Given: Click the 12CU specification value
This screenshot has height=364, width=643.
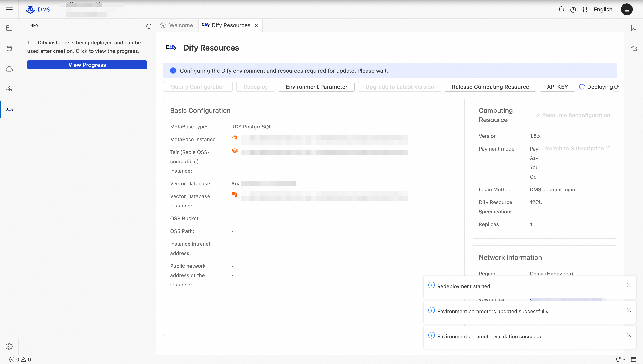Looking at the screenshot, I should pos(536,202).
